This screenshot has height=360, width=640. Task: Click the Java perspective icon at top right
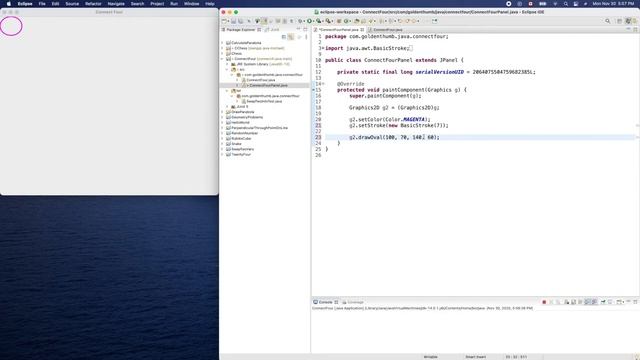pos(629,21)
